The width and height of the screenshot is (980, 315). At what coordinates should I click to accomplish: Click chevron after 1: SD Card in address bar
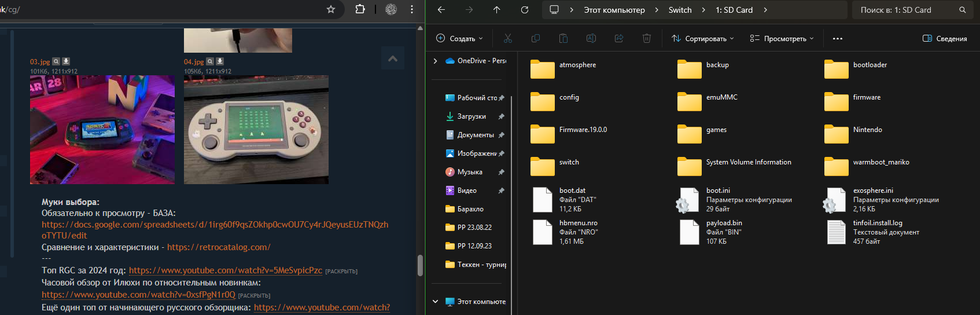[765, 10]
